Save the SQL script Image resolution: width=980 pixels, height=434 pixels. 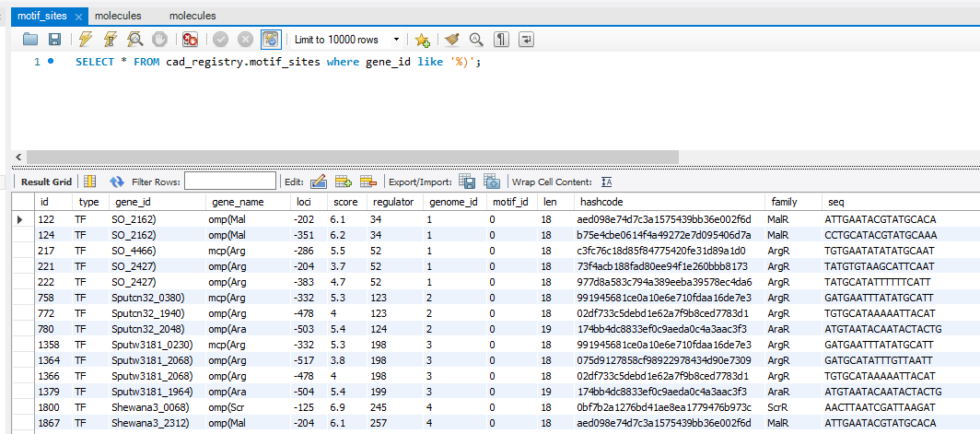pyautogui.click(x=54, y=40)
